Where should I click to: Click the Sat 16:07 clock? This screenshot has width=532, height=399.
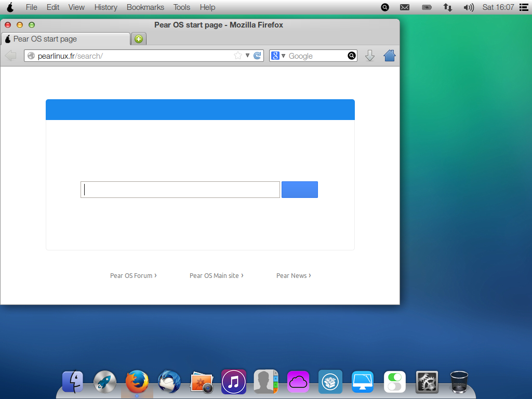coord(498,7)
